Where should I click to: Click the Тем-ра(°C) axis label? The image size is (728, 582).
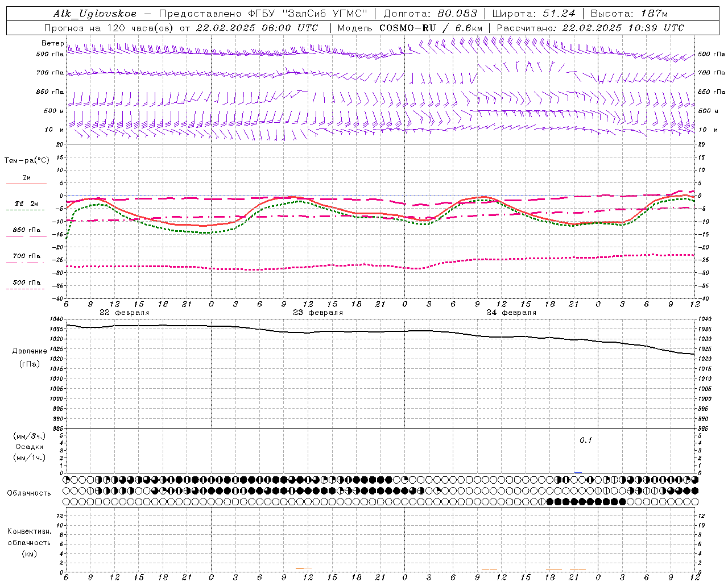27,161
